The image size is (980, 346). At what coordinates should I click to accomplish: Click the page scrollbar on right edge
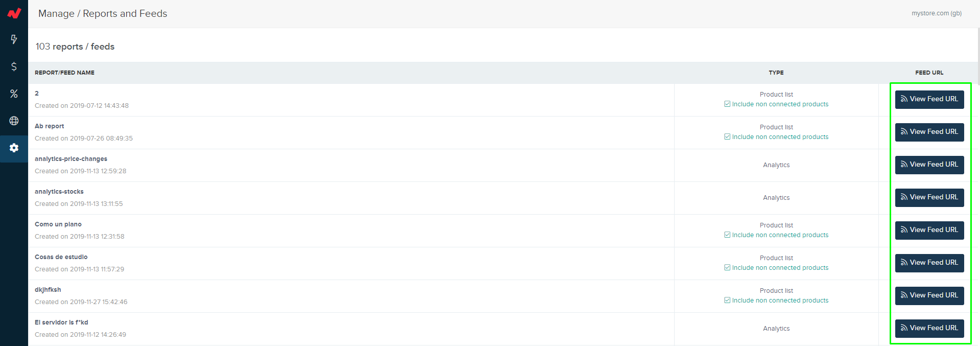(x=978, y=56)
